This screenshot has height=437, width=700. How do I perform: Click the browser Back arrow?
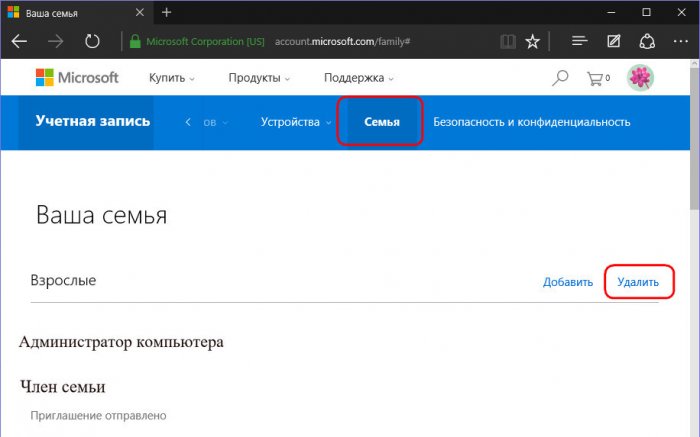pos(19,42)
